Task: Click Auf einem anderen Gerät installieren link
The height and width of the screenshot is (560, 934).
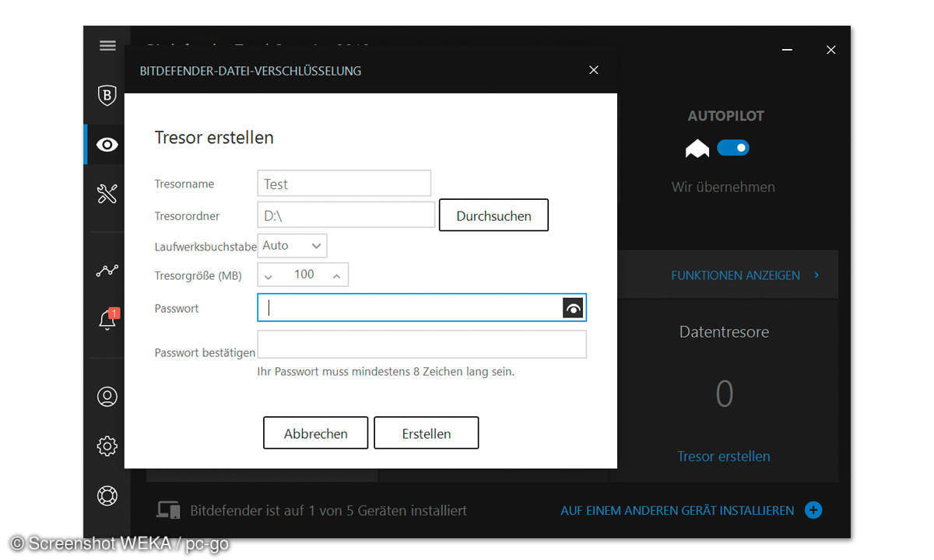Action: (677, 510)
